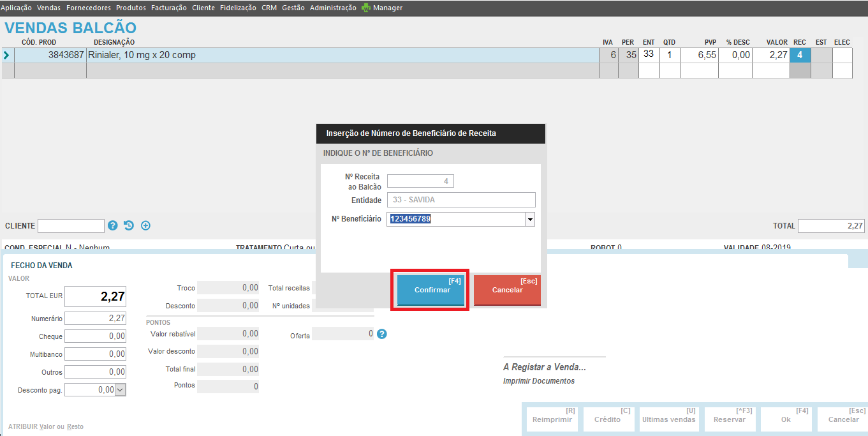
Task: Click the Cheque amount field
Action: click(x=95, y=336)
